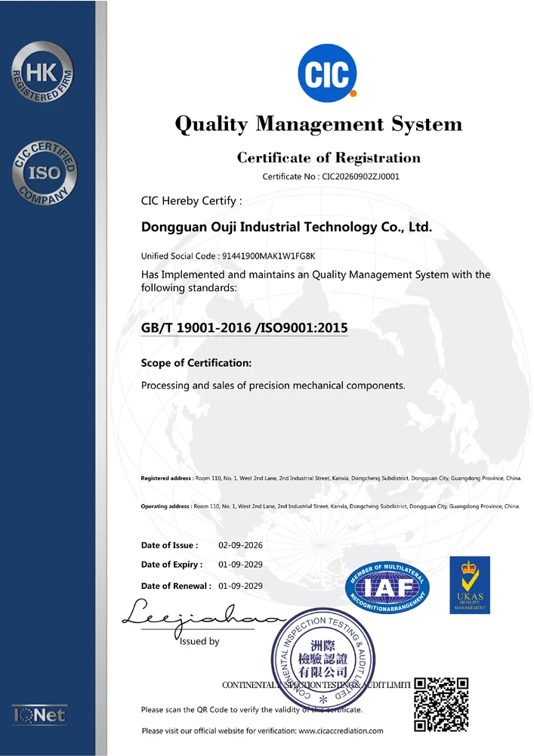This screenshot has height=756, width=534.
Task: Click certificate number CIC20260902ZJ0001
Action: click(x=360, y=176)
